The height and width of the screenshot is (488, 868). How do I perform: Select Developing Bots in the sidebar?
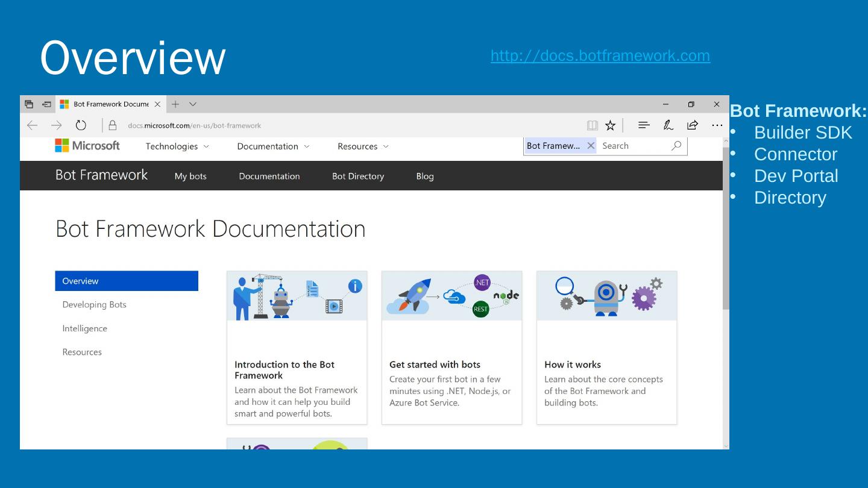click(95, 305)
